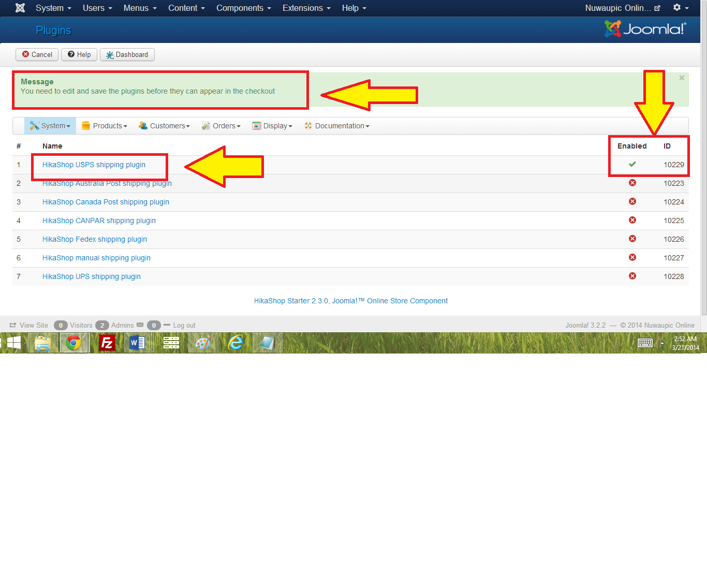
Task: Open HikaShop manual shipping plugin
Action: [96, 258]
